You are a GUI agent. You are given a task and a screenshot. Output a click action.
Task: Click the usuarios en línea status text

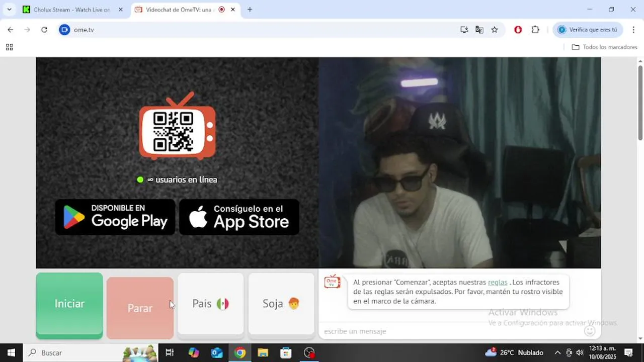click(182, 179)
